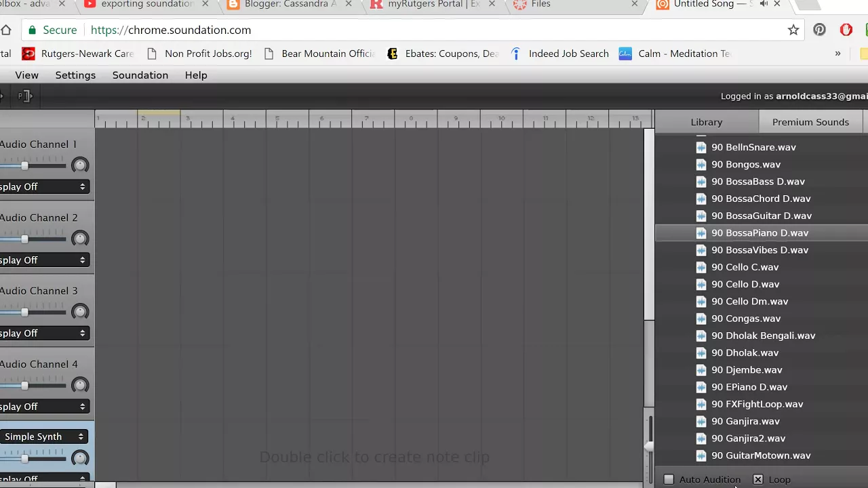The width and height of the screenshot is (868, 488).
Task: Click the pan knob on Audio Channel 1
Action: tap(80, 165)
